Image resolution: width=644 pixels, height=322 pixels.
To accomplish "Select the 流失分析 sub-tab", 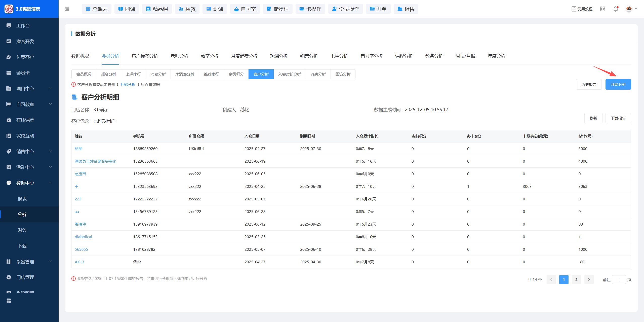I will (318, 74).
